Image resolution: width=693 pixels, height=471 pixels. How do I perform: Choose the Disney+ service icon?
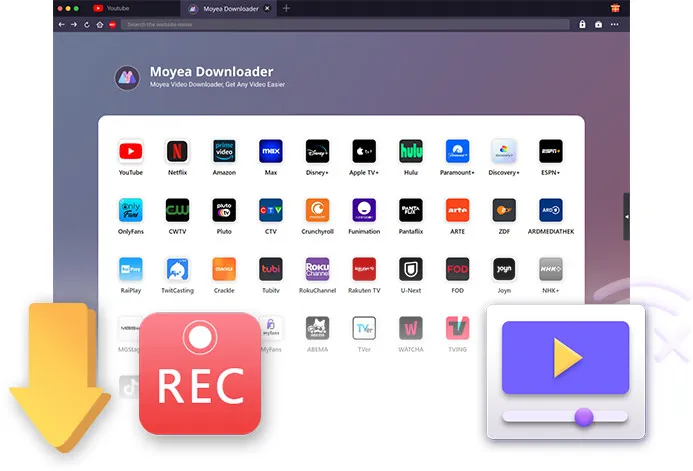(x=317, y=152)
